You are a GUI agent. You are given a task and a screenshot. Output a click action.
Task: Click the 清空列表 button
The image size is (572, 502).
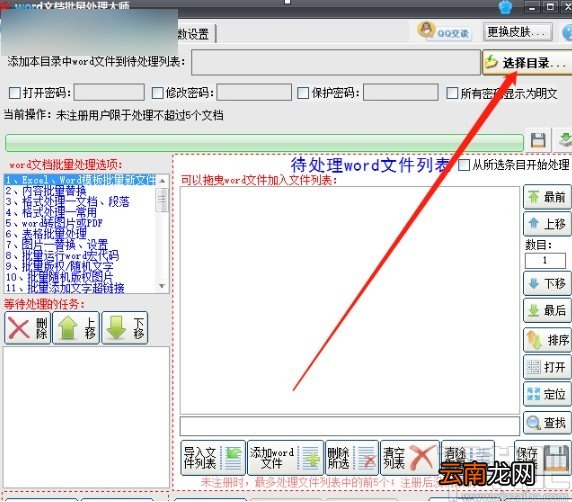pos(410,458)
